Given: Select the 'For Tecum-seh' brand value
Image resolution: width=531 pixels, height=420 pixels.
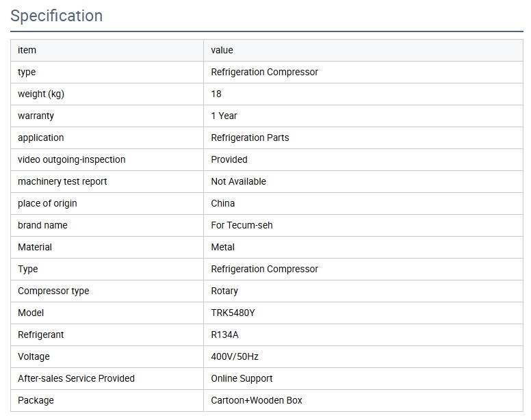Looking at the screenshot, I should [242, 225].
